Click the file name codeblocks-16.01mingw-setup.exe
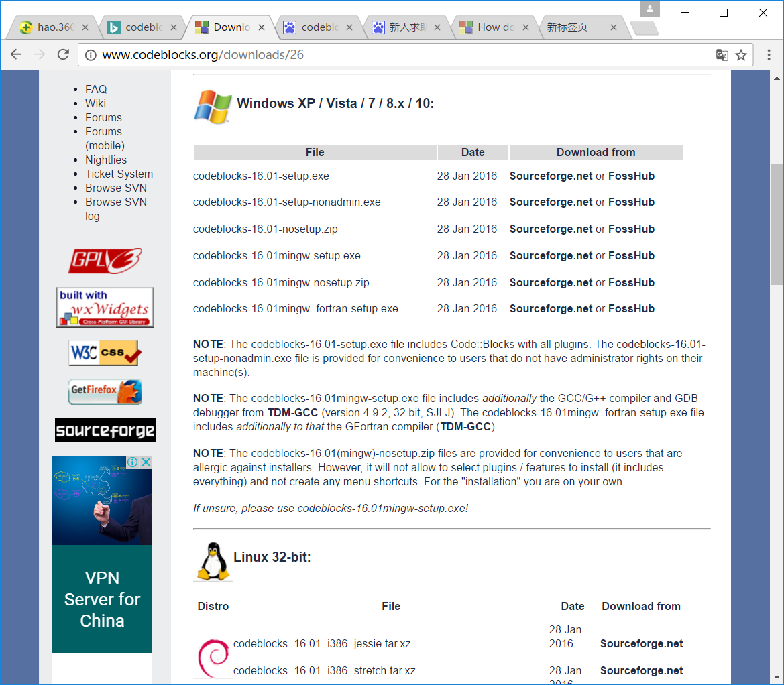This screenshot has height=685, width=784. pos(277,256)
